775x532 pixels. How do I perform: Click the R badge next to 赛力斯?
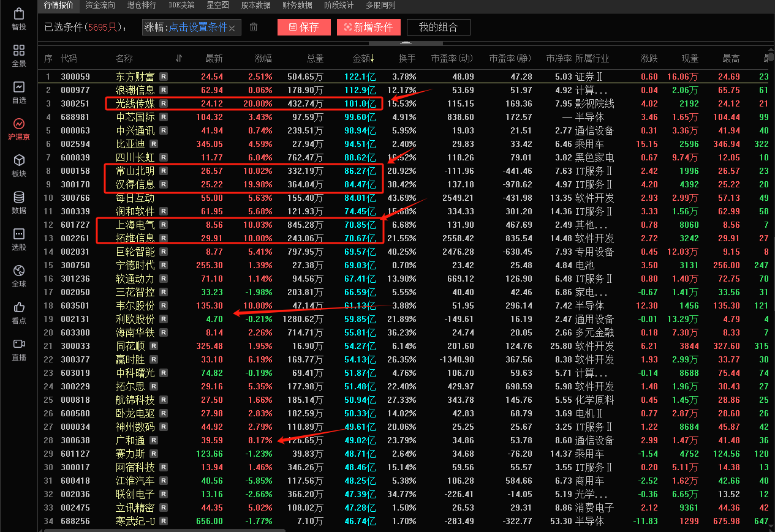[x=154, y=454]
